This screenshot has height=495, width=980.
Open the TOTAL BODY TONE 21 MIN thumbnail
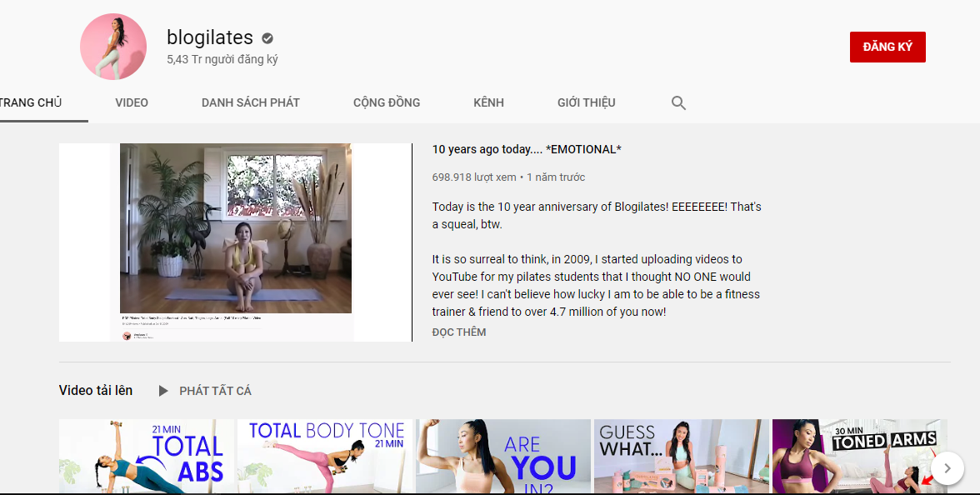click(x=325, y=457)
